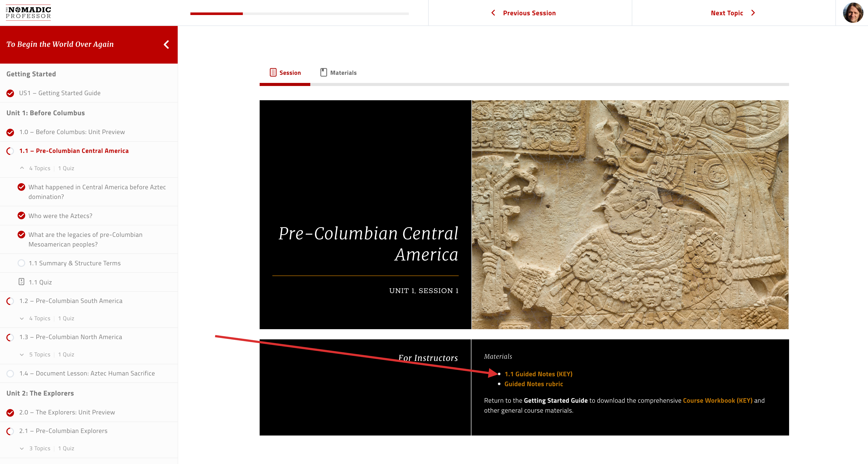Viewport: 868px width, 464px height.
Task: Switch to the Session tab
Action: tap(285, 73)
